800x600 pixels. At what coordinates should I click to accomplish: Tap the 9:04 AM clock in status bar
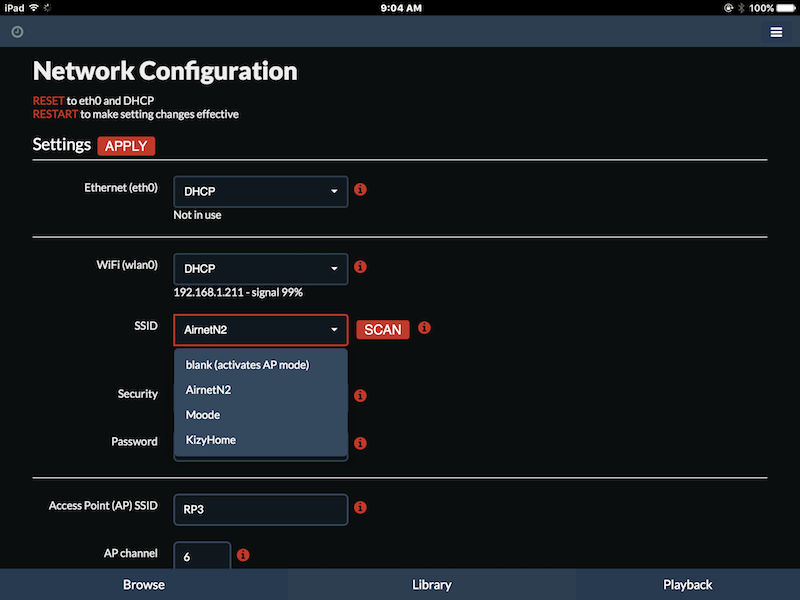tap(401, 8)
